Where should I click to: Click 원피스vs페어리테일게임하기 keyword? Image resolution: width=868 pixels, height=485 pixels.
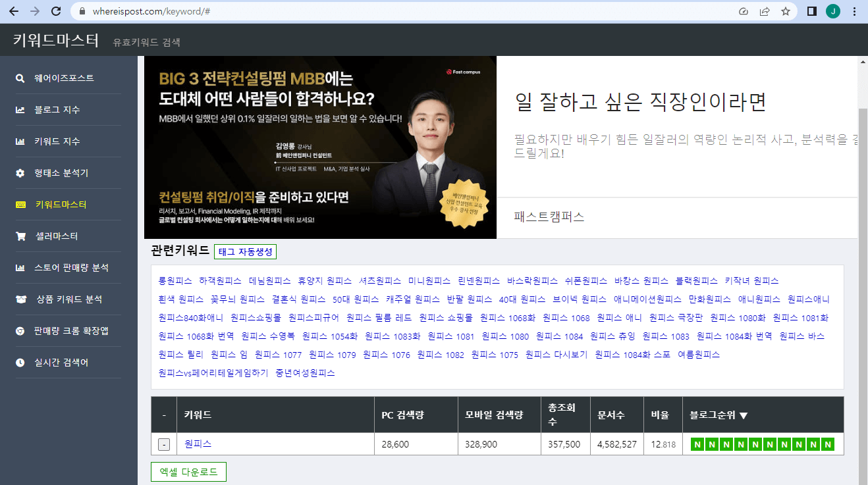213,373
